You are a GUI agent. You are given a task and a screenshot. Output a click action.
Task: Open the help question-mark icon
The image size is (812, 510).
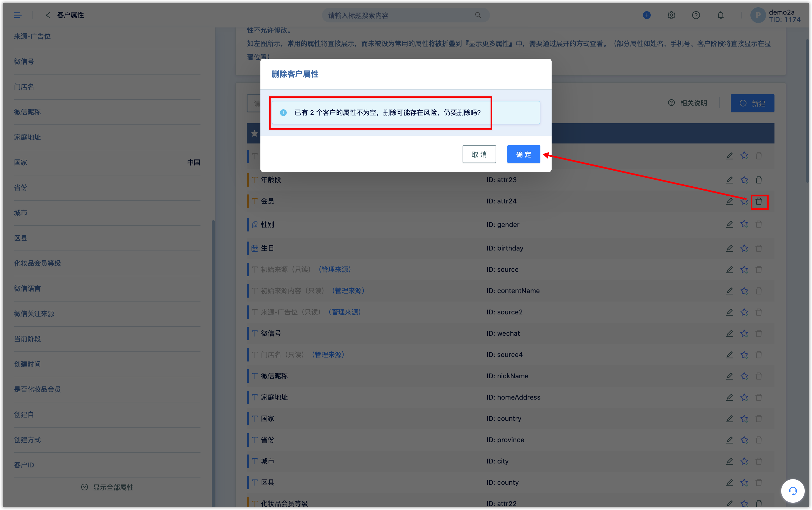click(x=696, y=15)
